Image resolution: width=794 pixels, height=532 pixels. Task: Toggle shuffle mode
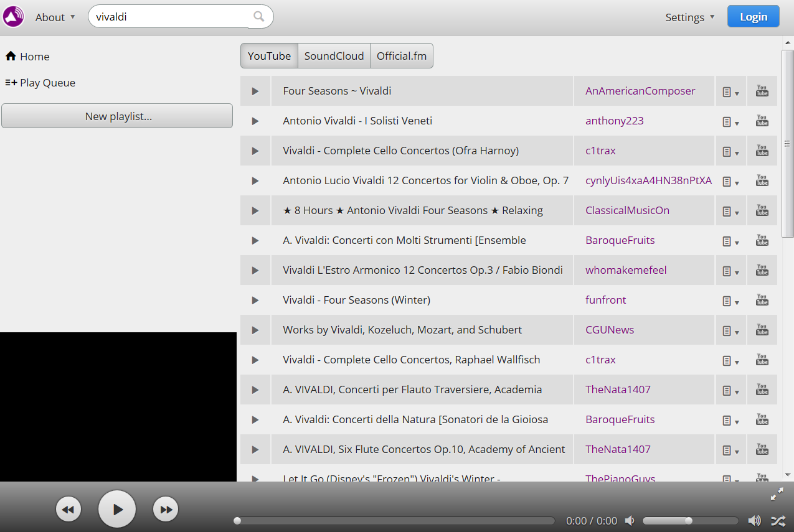[x=778, y=521]
